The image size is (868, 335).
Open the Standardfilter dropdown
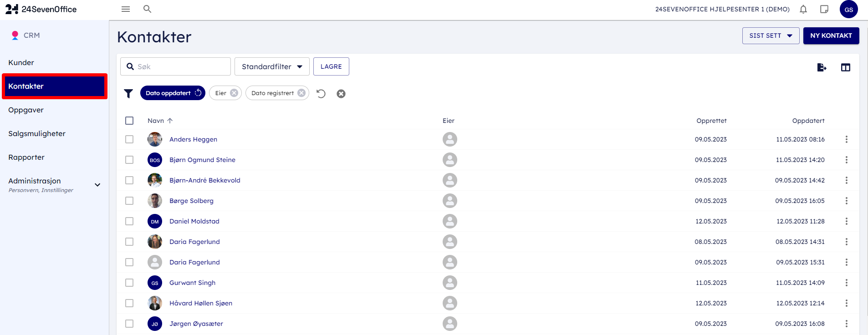tap(272, 66)
